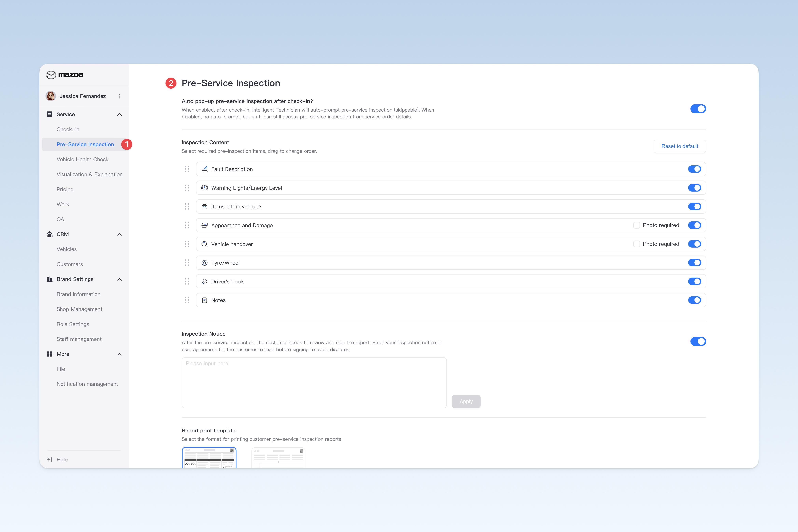Open Staff management page
798x532 pixels.
pyautogui.click(x=79, y=339)
